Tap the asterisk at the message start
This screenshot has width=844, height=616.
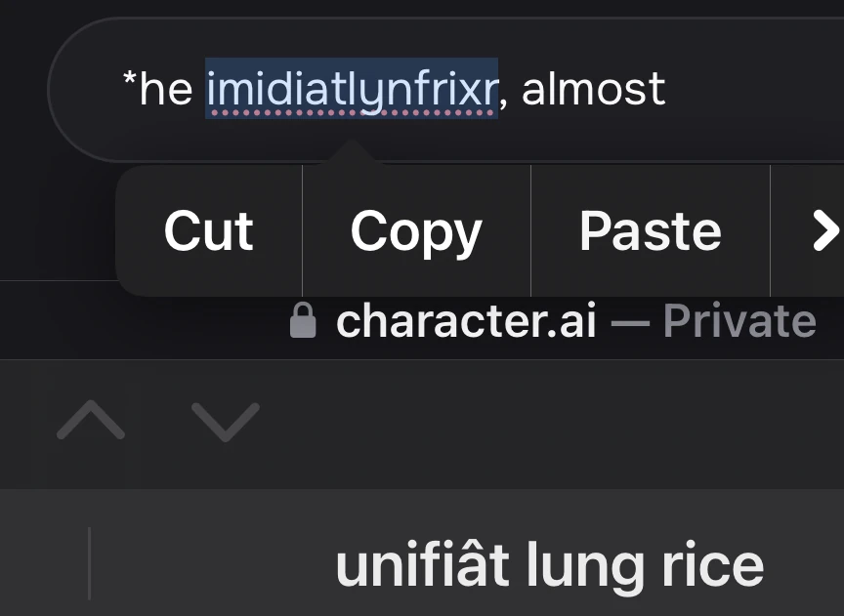tap(128, 80)
